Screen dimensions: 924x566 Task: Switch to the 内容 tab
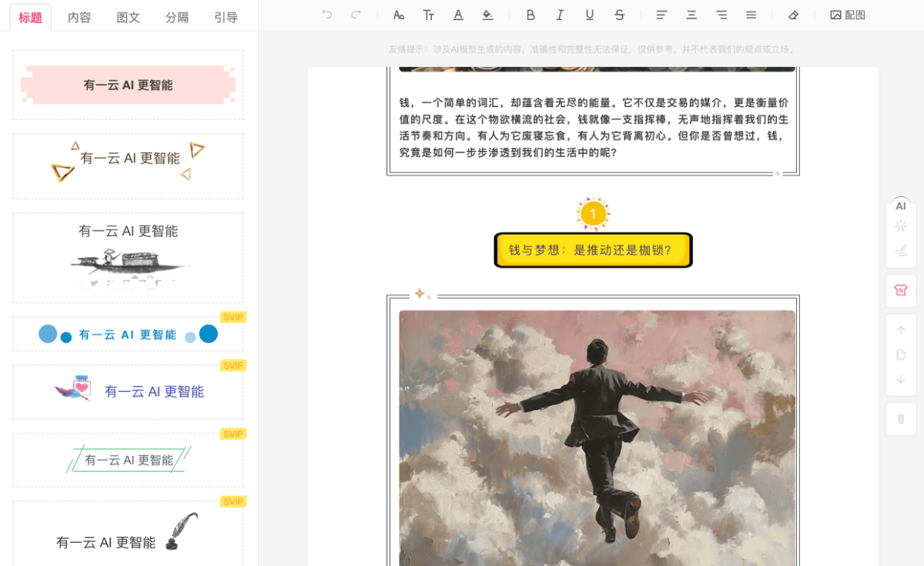[x=79, y=17]
